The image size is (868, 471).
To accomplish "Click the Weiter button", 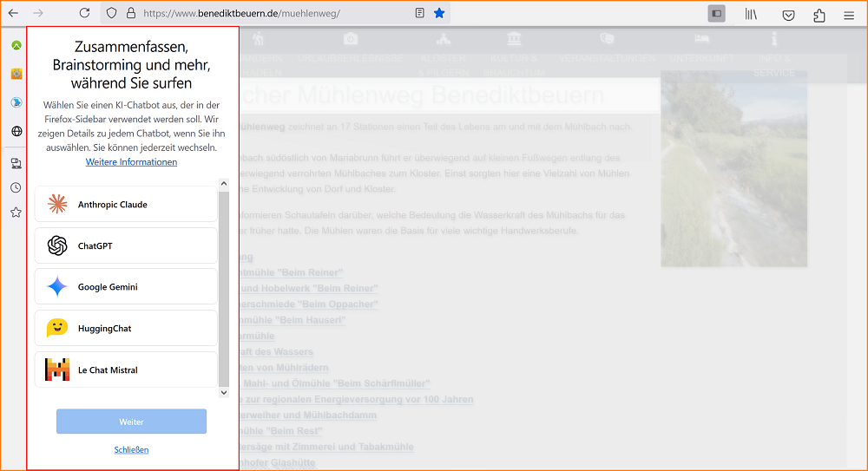I will coord(131,422).
